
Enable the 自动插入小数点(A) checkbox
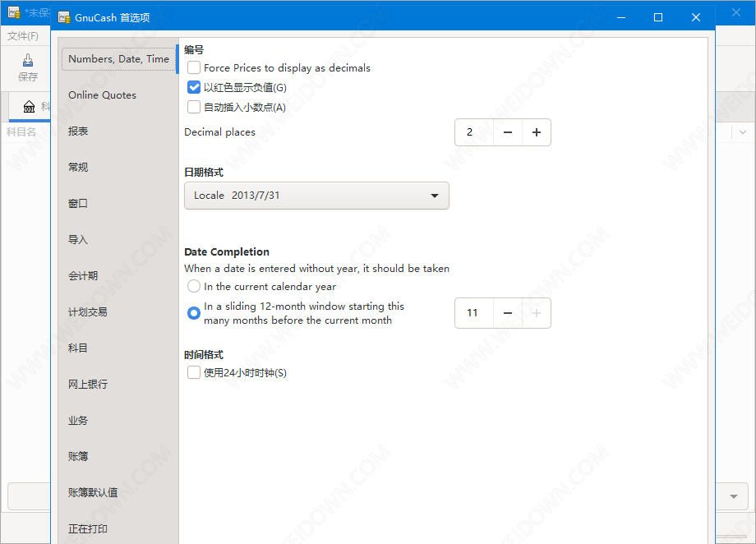[194, 107]
